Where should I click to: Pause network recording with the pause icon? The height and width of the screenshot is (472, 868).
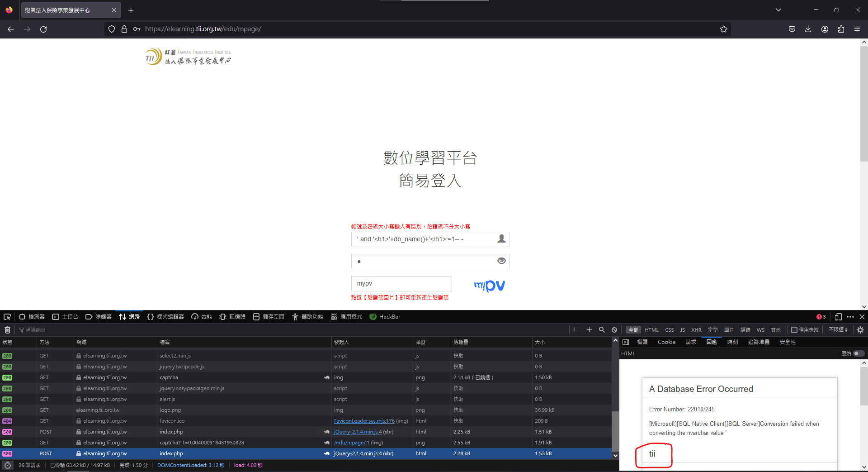(x=576, y=330)
